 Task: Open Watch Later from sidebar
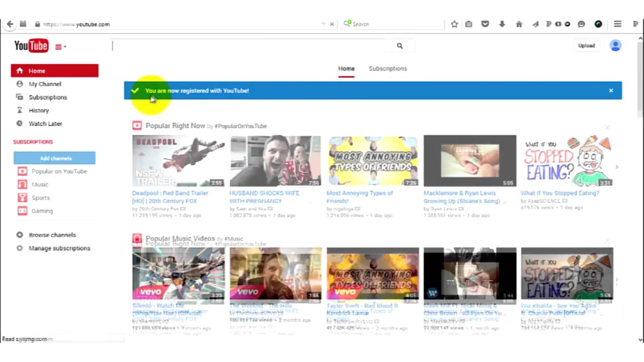(45, 123)
